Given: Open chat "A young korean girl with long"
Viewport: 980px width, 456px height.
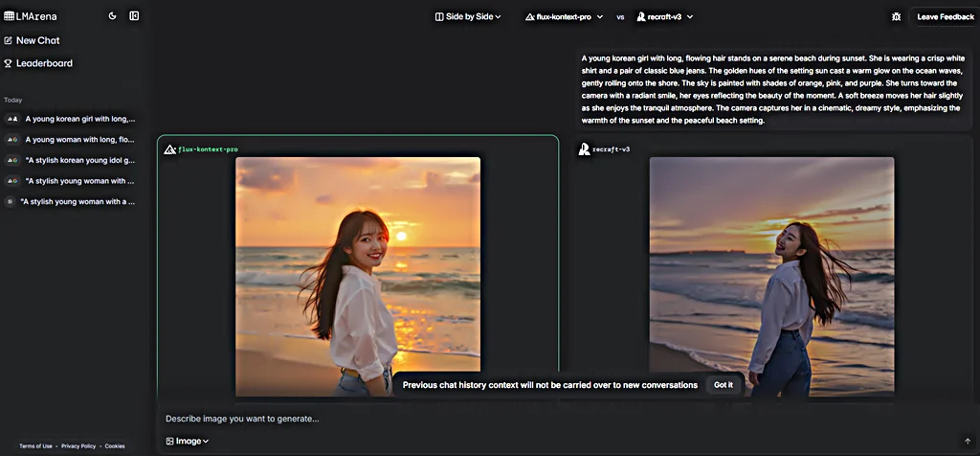Looking at the screenshot, I should click(x=79, y=119).
